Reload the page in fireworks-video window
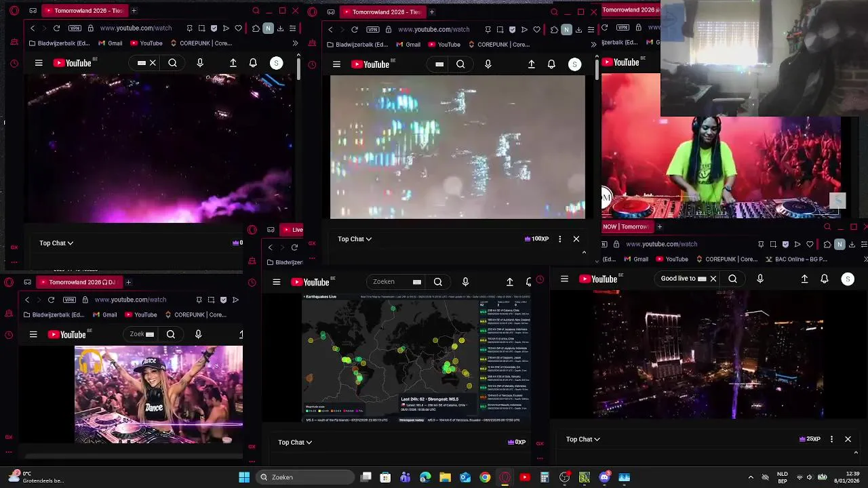 (56, 28)
